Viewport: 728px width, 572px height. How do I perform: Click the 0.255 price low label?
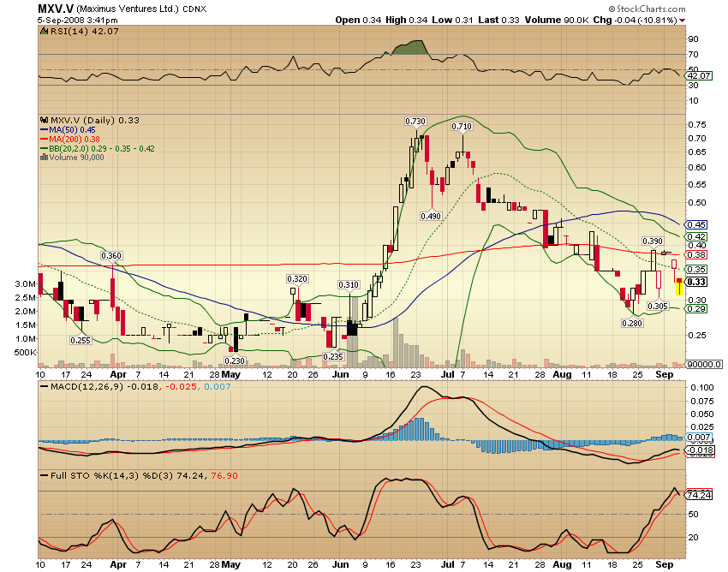tap(81, 340)
